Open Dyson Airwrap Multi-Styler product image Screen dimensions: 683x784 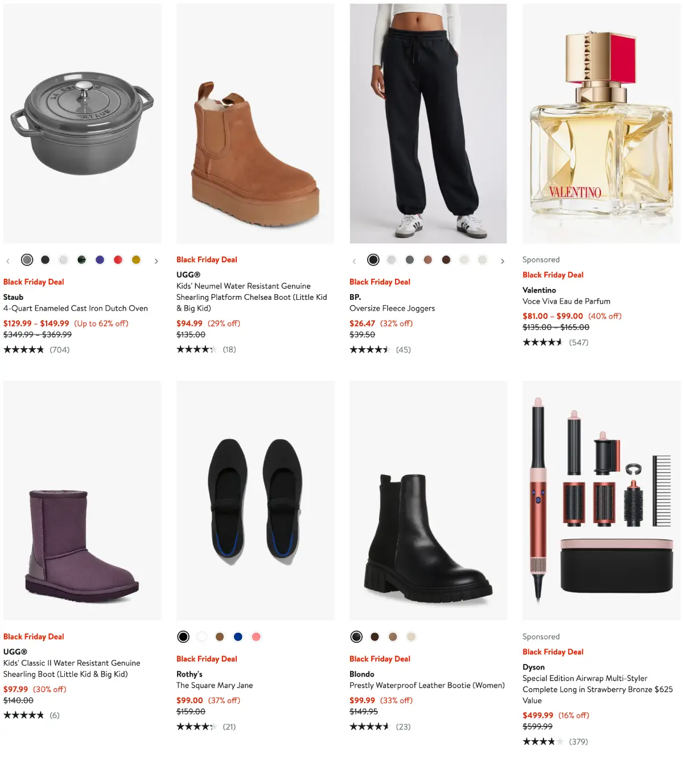click(x=601, y=501)
